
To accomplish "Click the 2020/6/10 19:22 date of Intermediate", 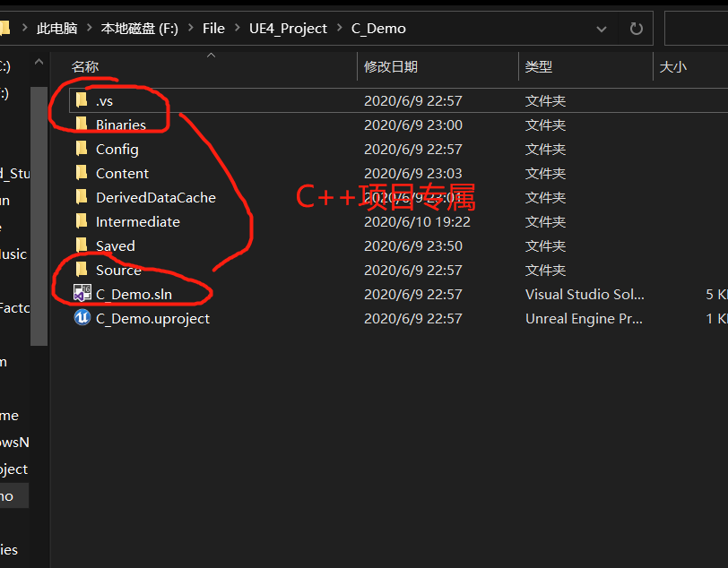I will point(417,222).
